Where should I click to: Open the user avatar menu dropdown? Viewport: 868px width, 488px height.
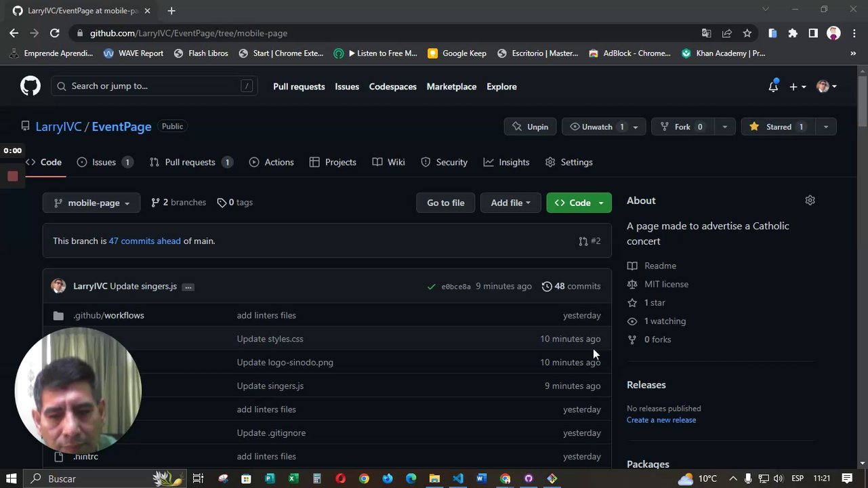point(827,87)
